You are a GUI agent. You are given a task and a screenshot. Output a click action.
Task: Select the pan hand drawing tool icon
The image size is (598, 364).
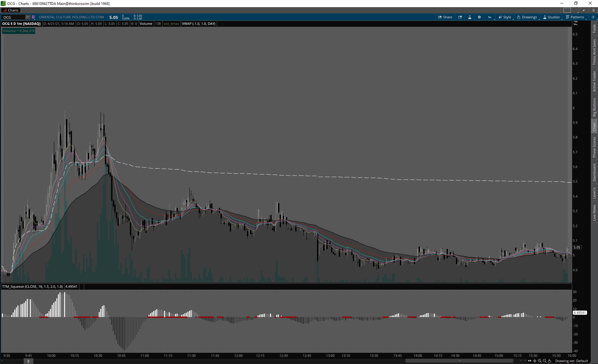(x=550, y=361)
